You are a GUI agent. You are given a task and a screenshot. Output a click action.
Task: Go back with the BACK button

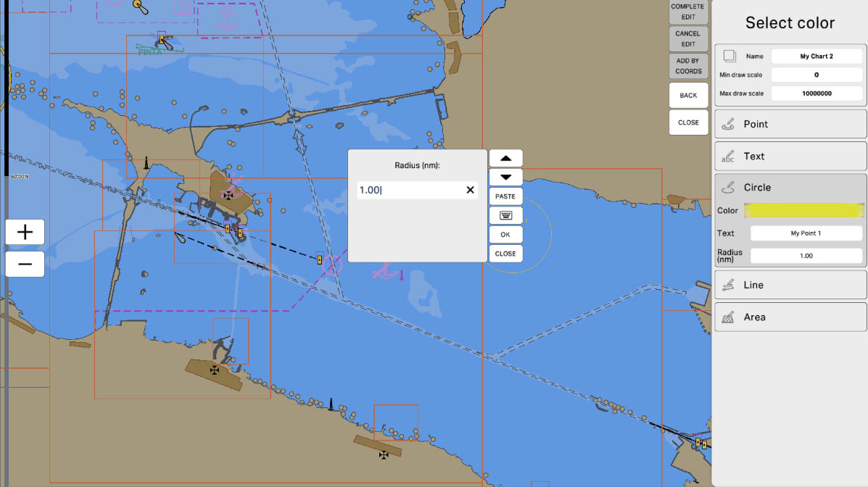point(688,95)
